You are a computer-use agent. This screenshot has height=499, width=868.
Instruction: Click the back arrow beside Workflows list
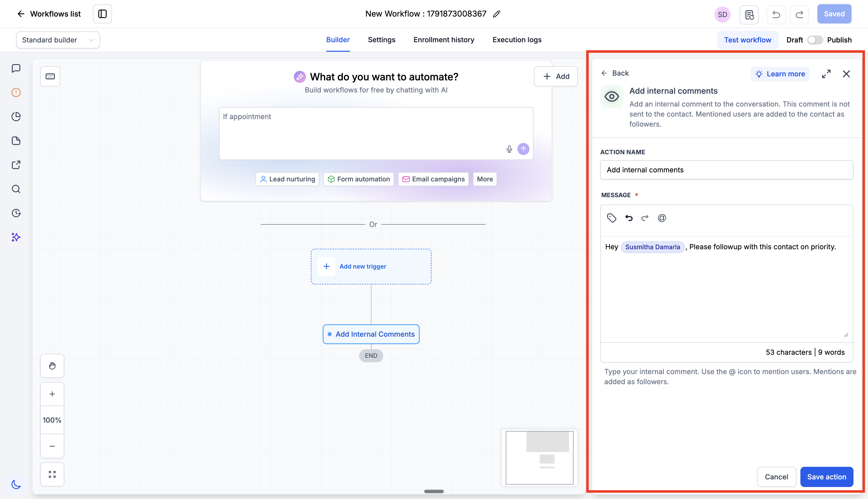[x=21, y=14]
